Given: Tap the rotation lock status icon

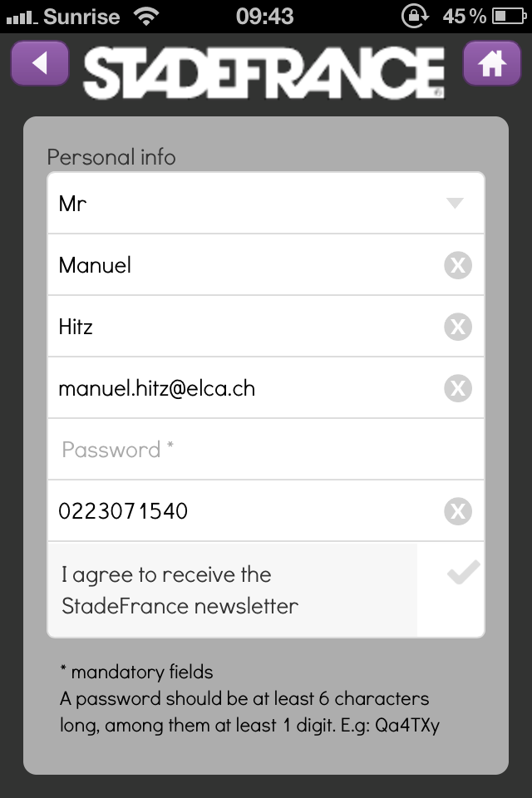Looking at the screenshot, I should [415, 16].
